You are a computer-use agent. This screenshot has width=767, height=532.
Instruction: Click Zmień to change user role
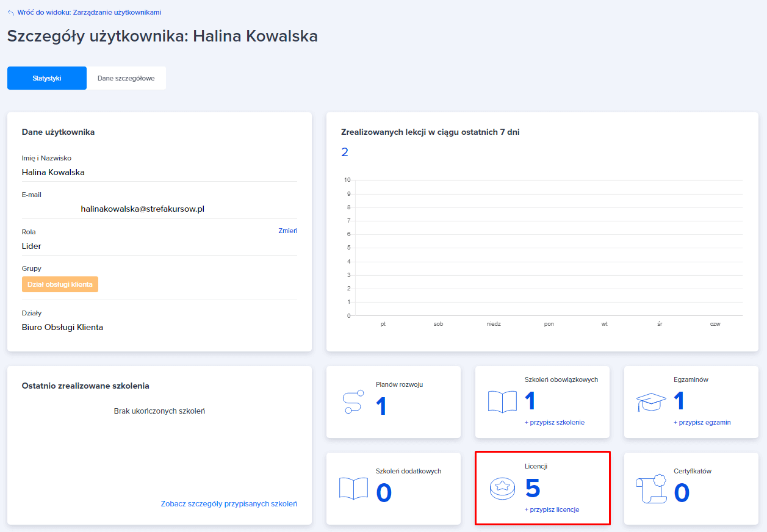(x=287, y=231)
